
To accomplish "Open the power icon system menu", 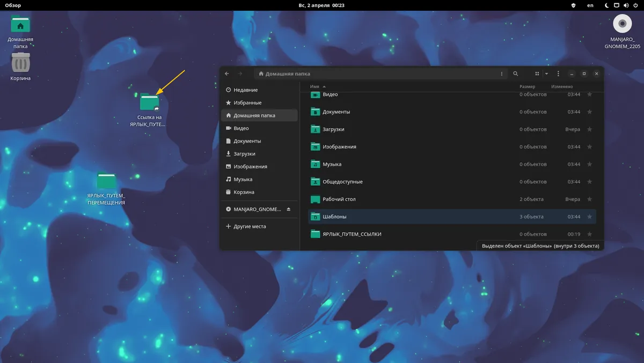I will pyautogui.click(x=635, y=5).
